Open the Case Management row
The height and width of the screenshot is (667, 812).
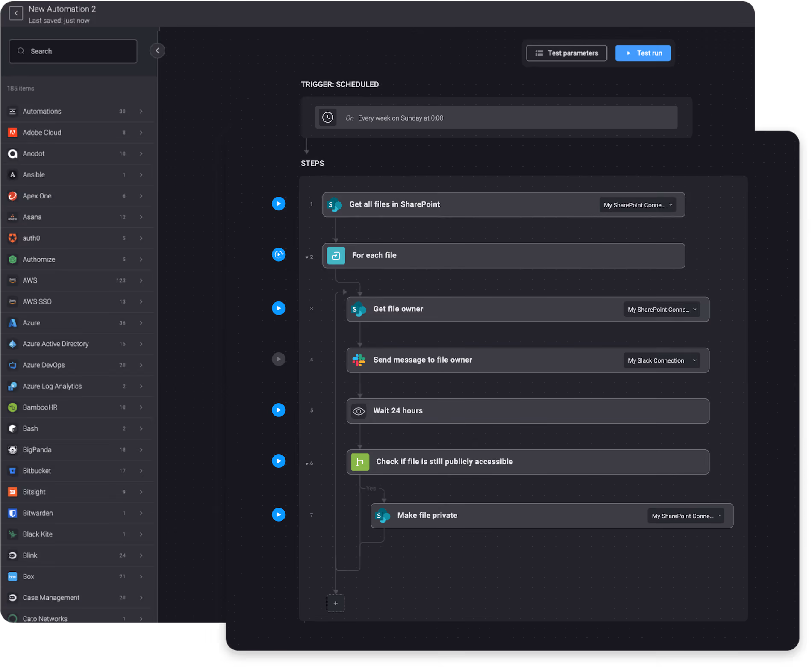point(77,598)
